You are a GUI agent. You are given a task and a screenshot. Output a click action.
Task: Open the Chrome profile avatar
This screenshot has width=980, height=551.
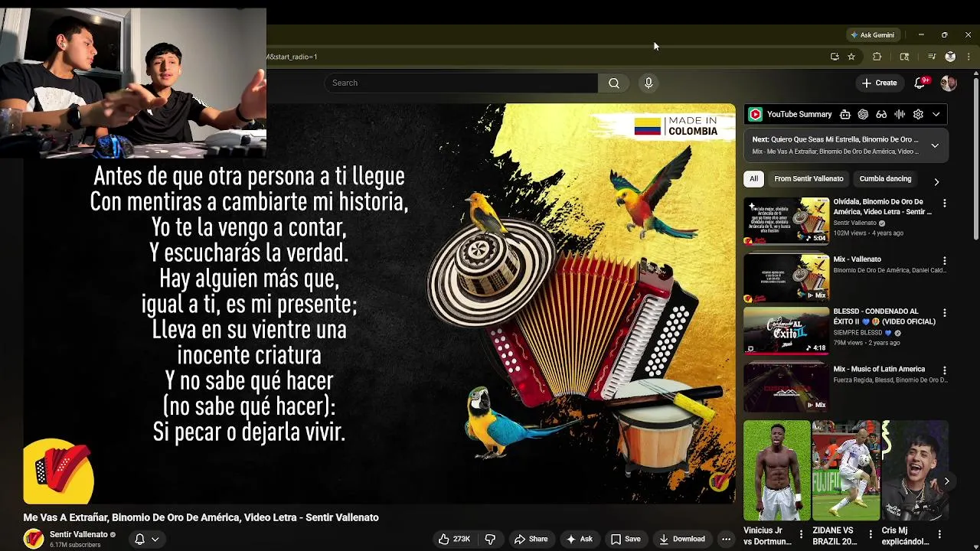950,57
